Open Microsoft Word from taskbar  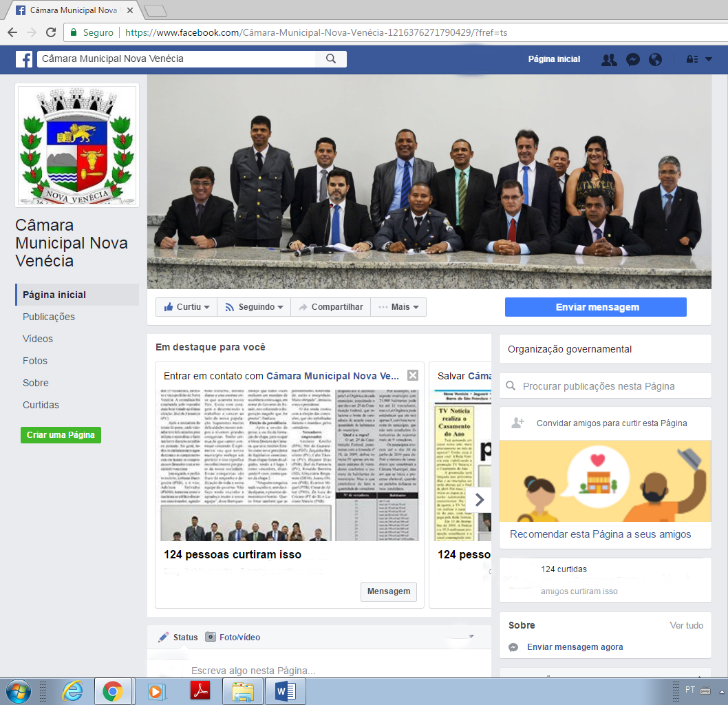[286, 691]
